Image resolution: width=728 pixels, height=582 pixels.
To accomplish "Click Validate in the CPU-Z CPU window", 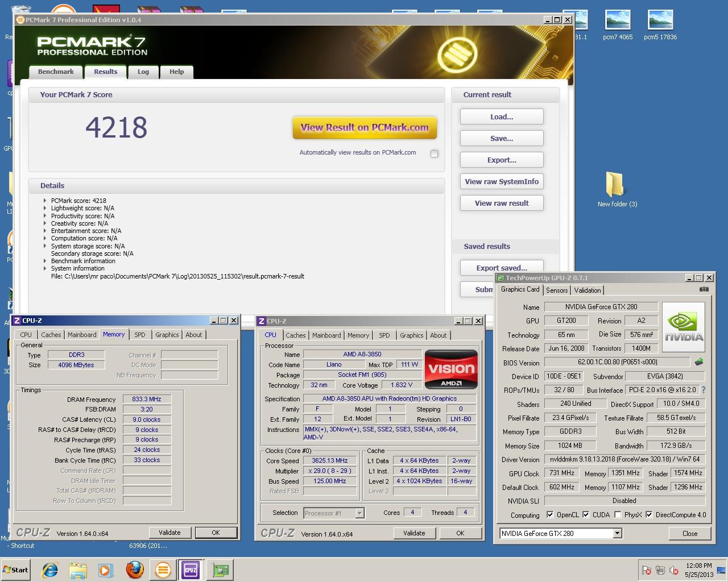I will pos(414,533).
